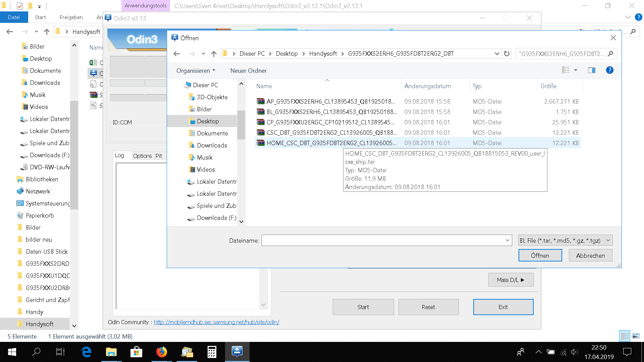Screen dimensions: 644x362
Task: Open Freigeben ribbon tab
Action: tap(71, 17)
